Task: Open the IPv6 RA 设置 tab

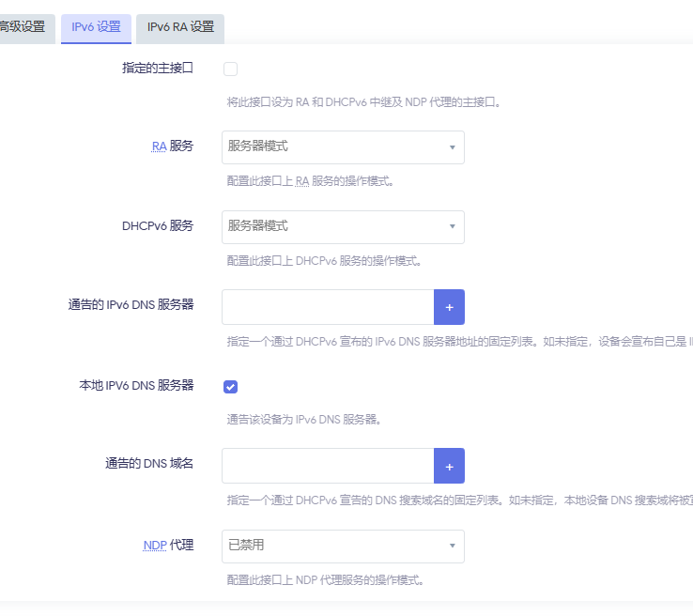Action: (180, 27)
